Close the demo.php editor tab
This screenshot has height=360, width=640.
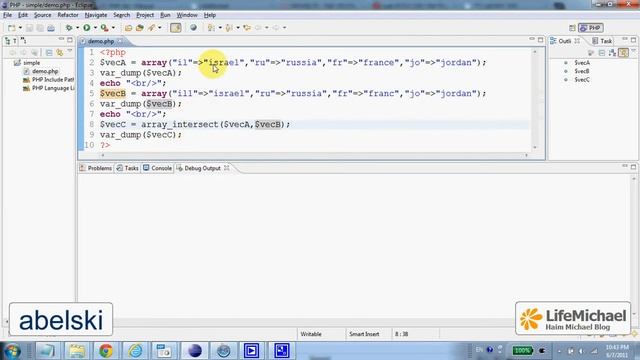click(120, 41)
